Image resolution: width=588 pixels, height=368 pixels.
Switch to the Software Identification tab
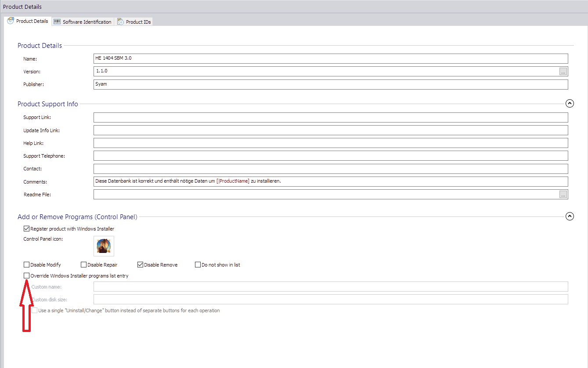[83, 22]
